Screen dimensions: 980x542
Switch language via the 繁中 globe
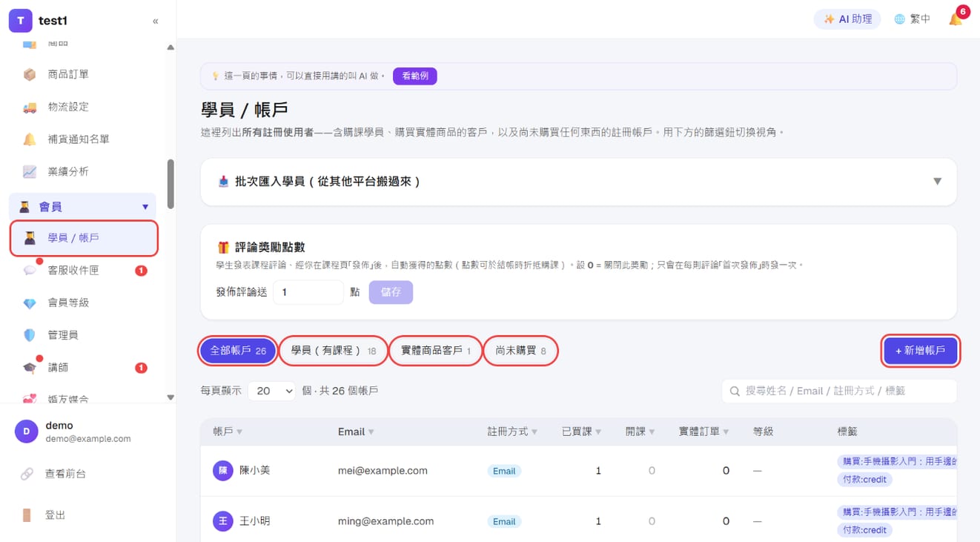click(x=912, y=19)
